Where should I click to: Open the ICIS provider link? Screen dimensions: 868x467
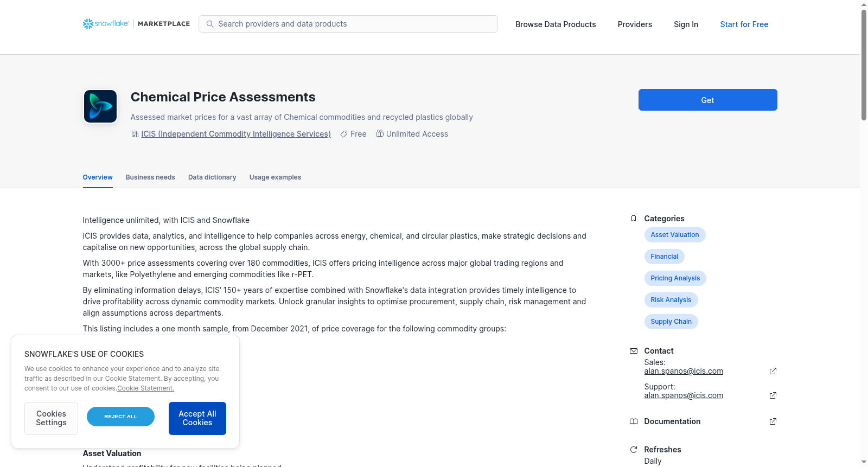pyautogui.click(x=236, y=134)
